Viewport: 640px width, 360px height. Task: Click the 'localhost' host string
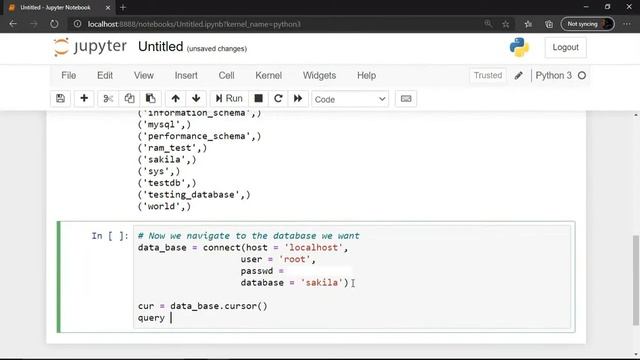point(313,248)
